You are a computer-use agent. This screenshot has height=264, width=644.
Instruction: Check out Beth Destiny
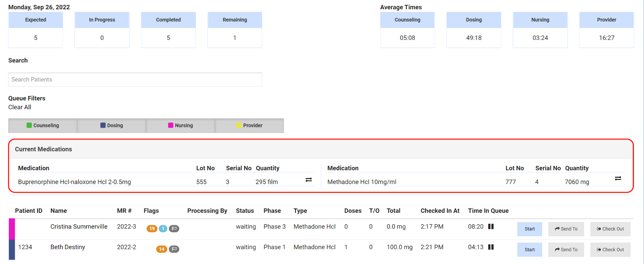coord(610,249)
